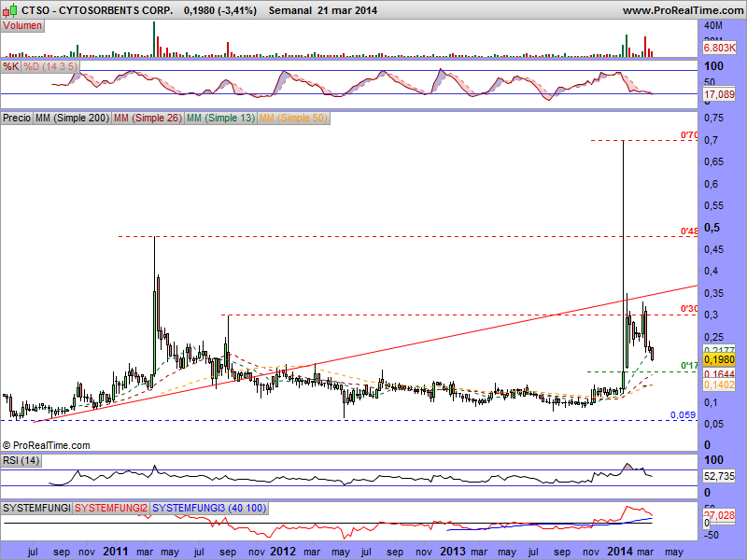Select the Volumen indicator label

(x=22, y=26)
